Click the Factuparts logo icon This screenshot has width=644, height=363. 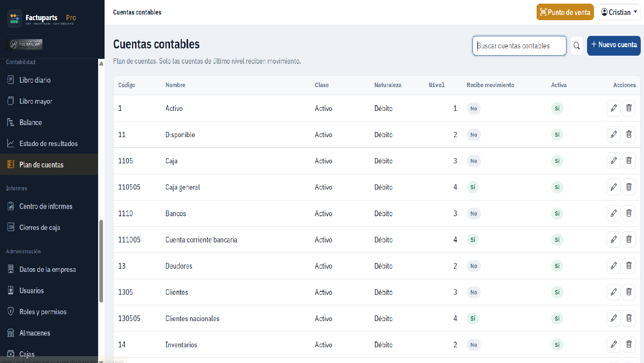point(15,19)
